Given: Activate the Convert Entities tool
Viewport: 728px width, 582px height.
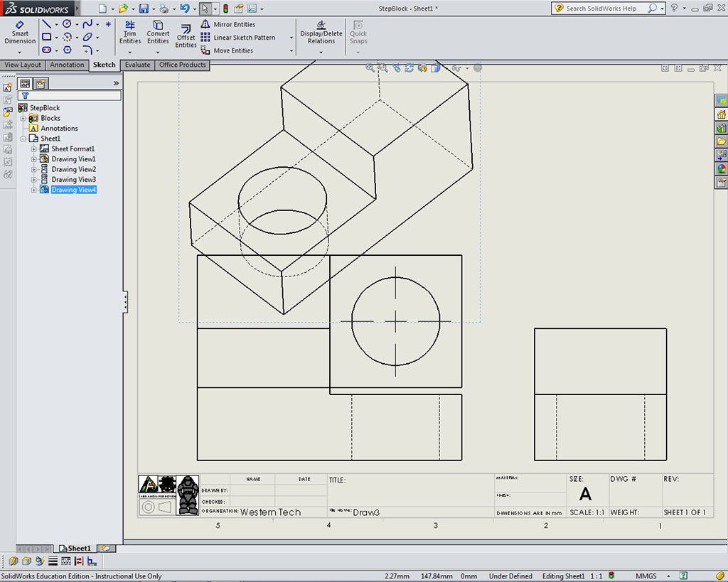Looking at the screenshot, I should 158,32.
